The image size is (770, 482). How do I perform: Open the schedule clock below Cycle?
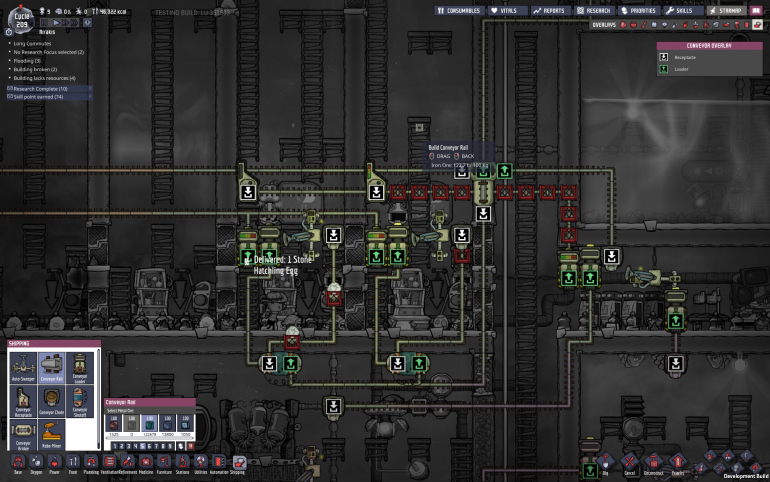point(9,32)
